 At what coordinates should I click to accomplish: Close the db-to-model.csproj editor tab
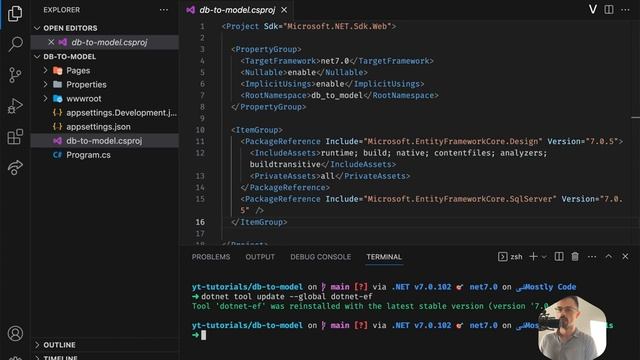click(284, 10)
